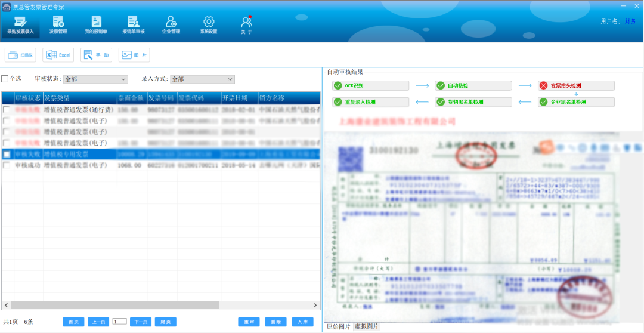This screenshot has height=333, width=644.
Task: Sort by 审核状态 column header
Action: click(29, 98)
